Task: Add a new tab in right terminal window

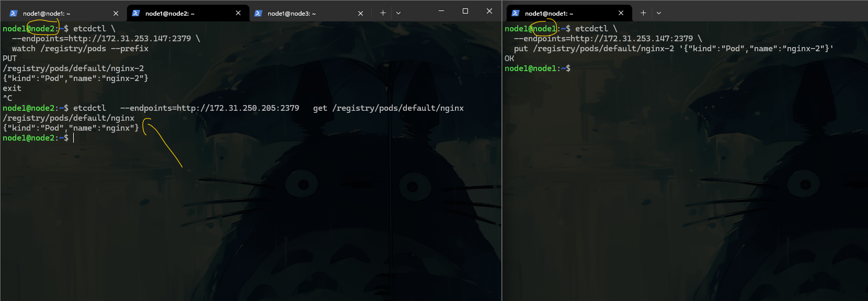Action: pyautogui.click(x=643, y=13)
